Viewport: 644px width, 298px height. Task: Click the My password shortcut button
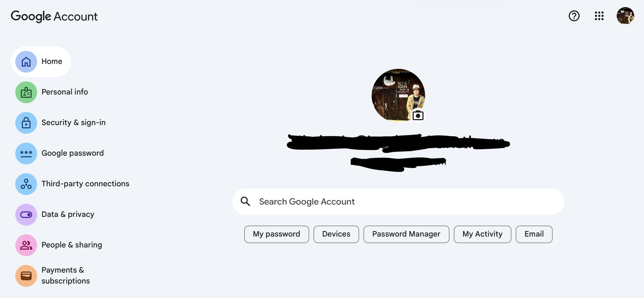(x=276, y=234)
